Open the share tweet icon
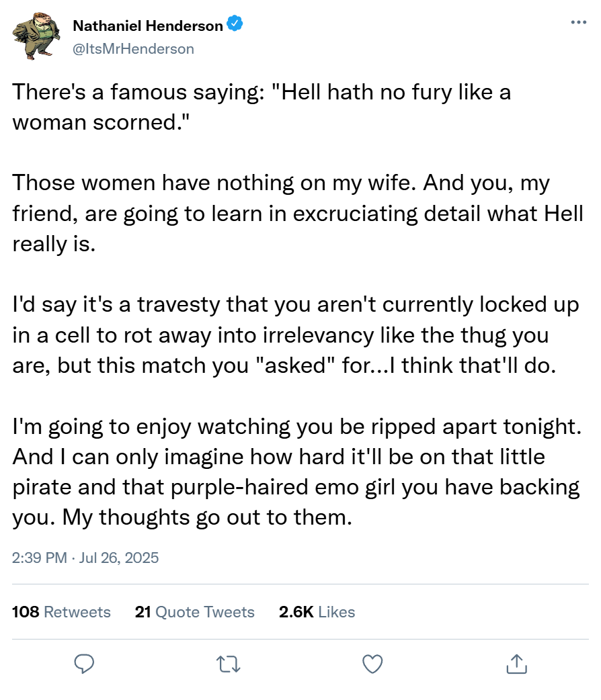The height and width of the screenshot is (700, 601). (x=516, y=664)
